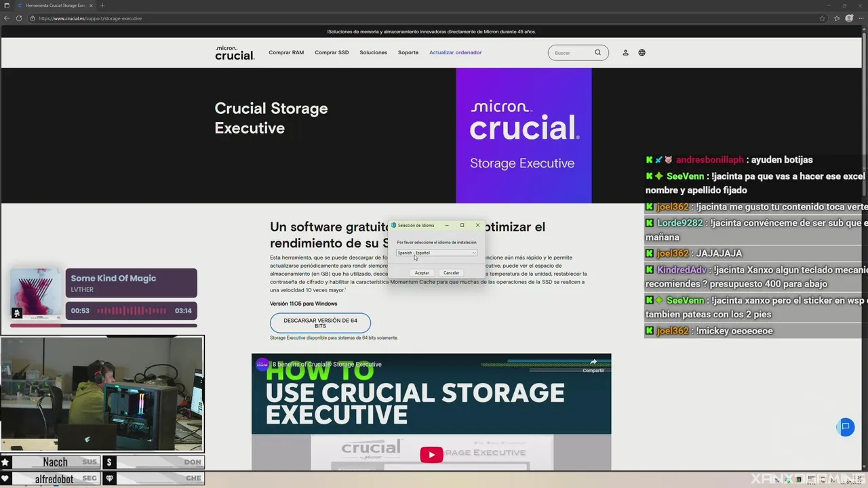Click the Crucial Storage Executive page heading

click(x=271, y=118)
